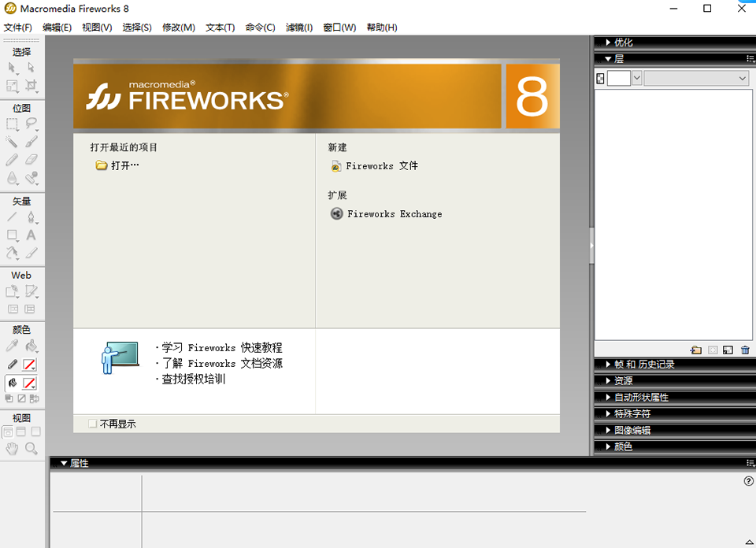Click the stroke color swatch
The image size is (756, 548).
point(29,365)
